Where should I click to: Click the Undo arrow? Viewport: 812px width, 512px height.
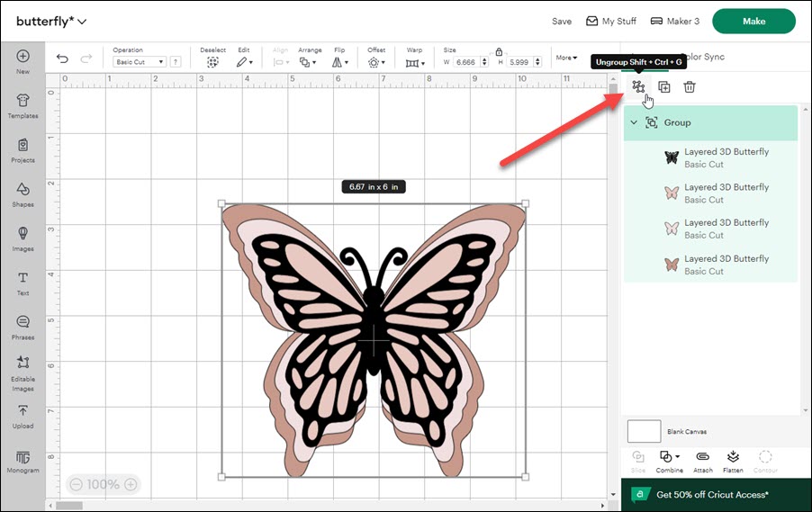[62, 58]
